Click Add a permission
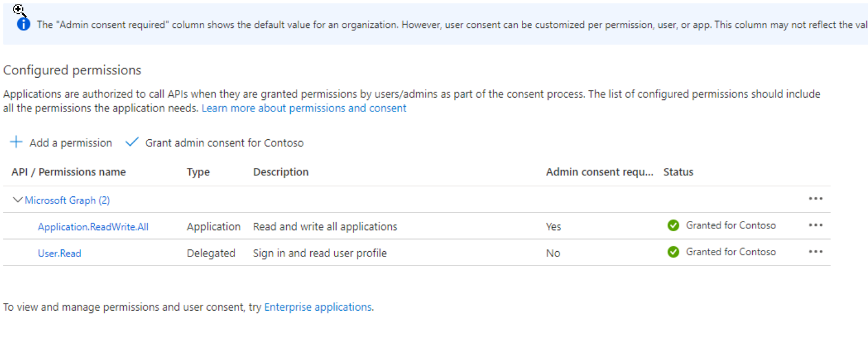 (61, 142)
